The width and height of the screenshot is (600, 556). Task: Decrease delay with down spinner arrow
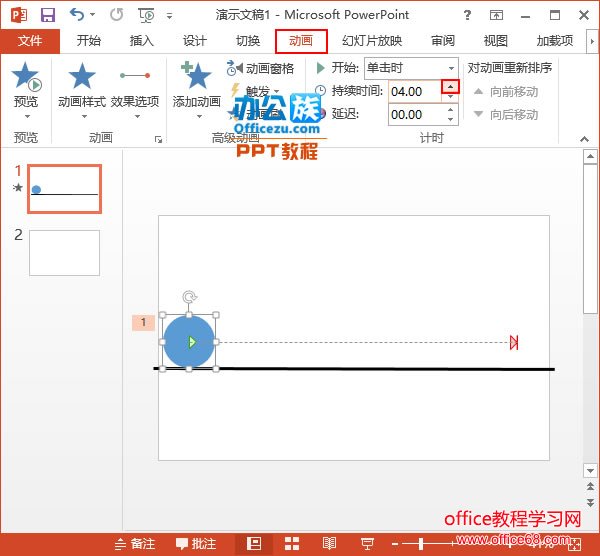[x=450, y=119]
